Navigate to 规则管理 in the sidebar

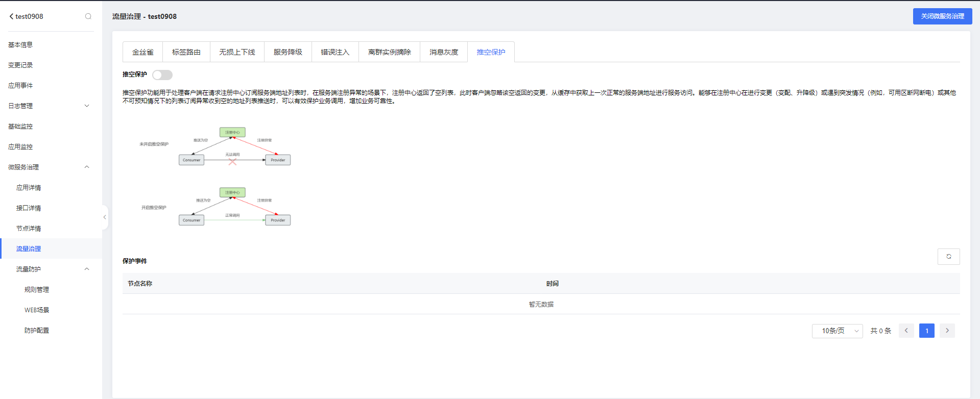pos(37,290)
